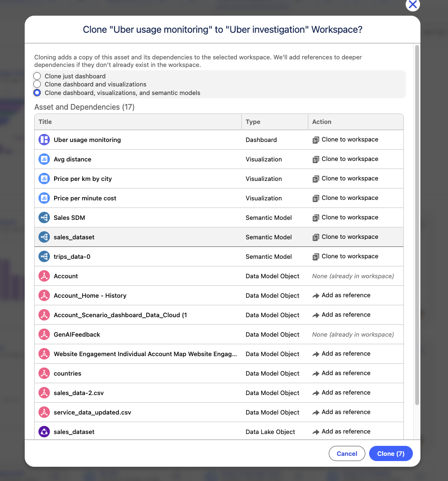
Task: Click the Price per km by city text
Action: 83,179
